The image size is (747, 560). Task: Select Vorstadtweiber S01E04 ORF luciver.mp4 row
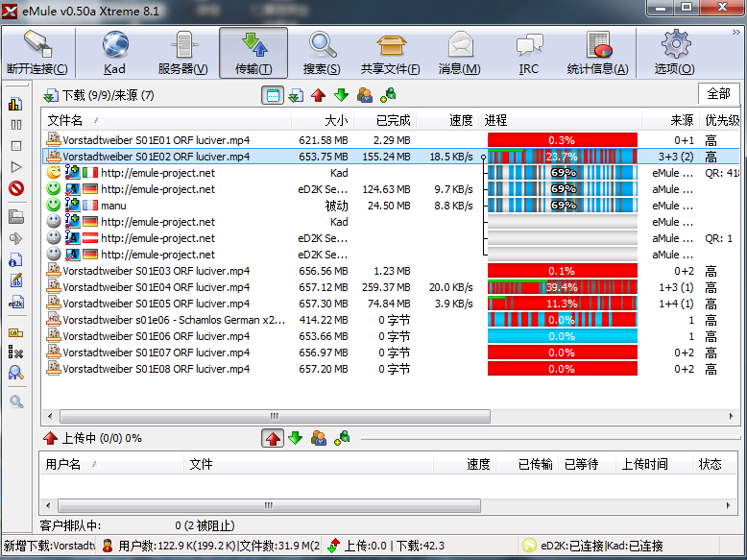(391, 287)
